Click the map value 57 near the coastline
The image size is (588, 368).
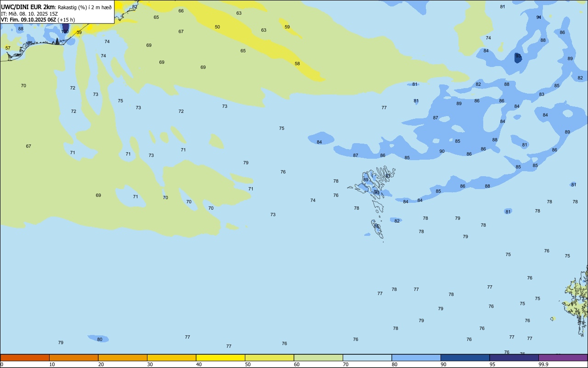point(8,48)
